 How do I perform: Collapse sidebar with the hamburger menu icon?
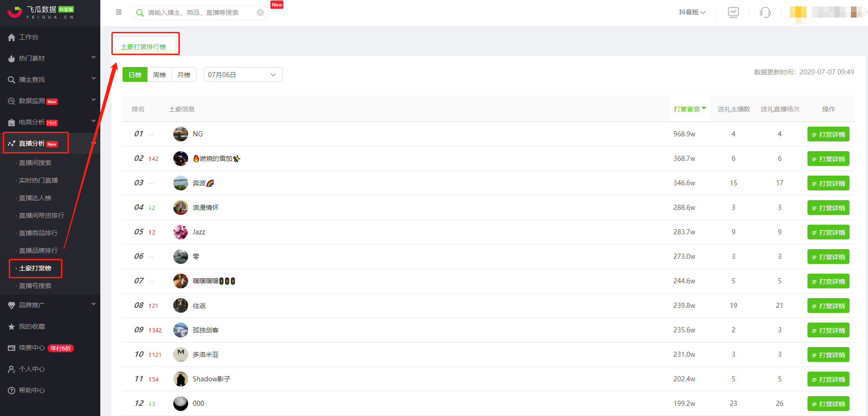point(119,12)
